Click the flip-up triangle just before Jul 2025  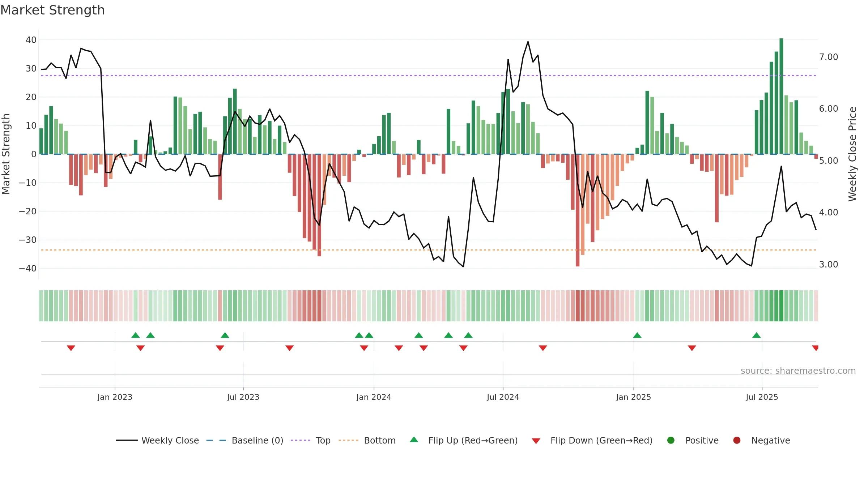coord(757,335)
